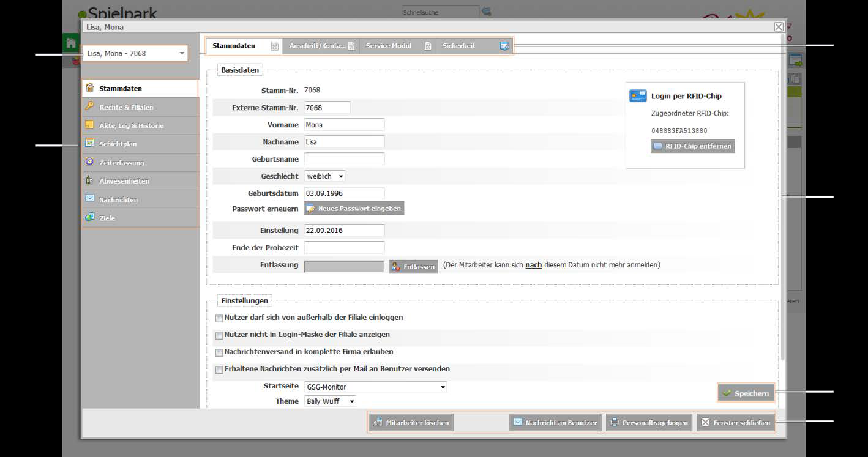Click Fenster schließen button

coord(735,423)
